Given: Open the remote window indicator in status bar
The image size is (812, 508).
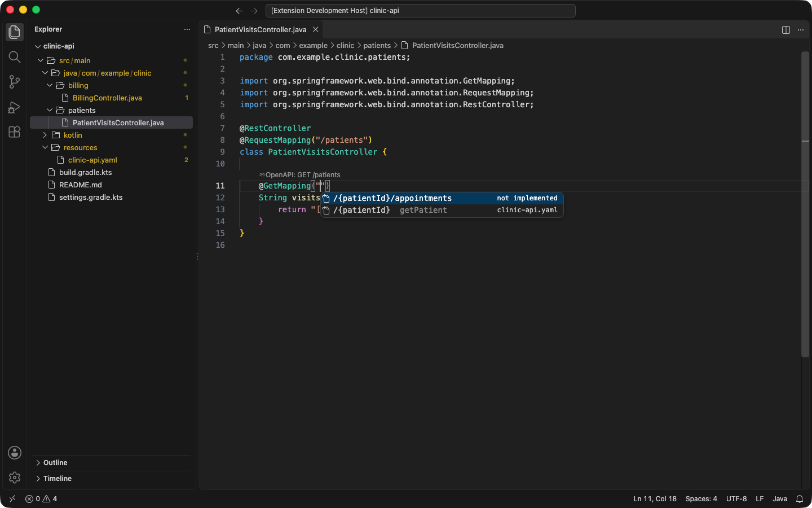Looking at the screenshot, I should (12, 499).
